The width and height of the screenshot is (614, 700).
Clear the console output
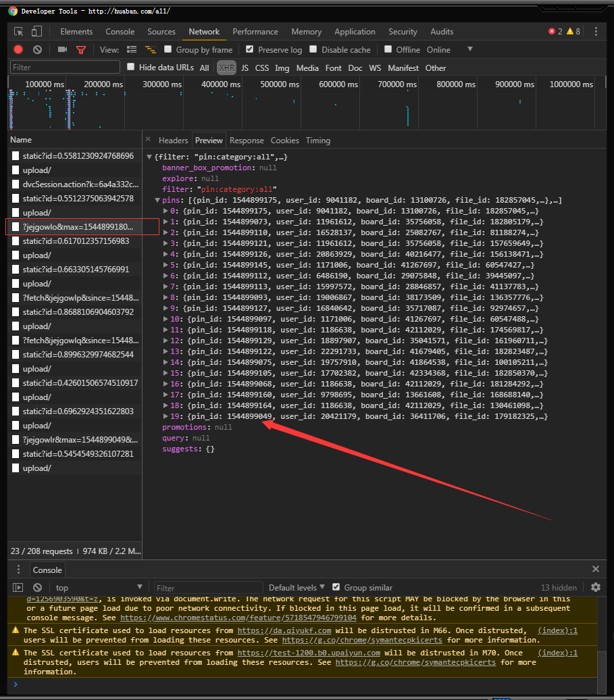pos(37,588)
